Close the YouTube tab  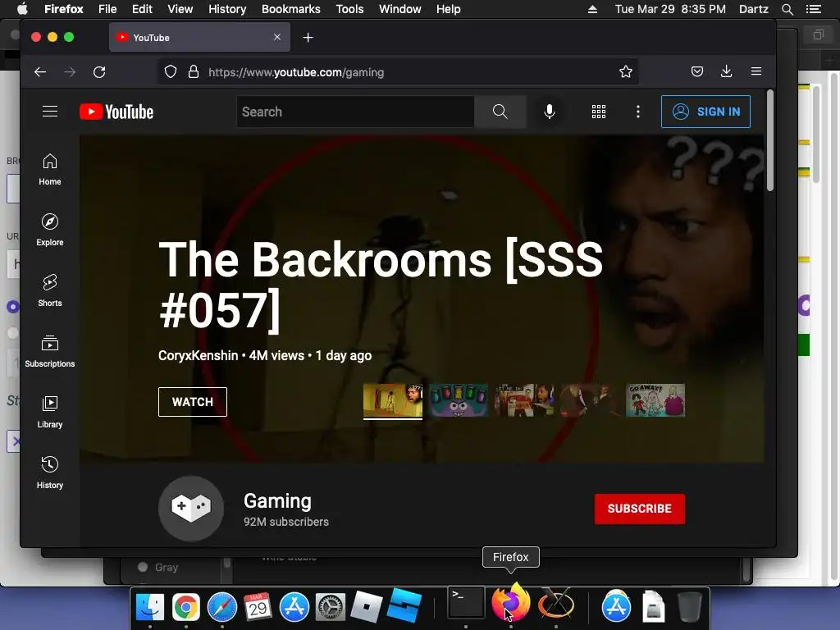[x=277, y=37]
